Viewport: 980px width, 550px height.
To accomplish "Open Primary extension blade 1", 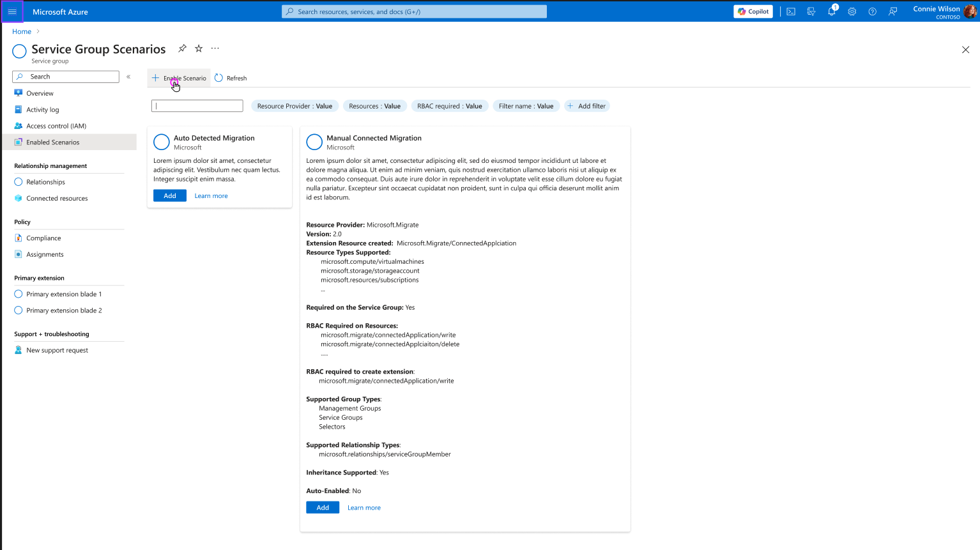I will pos(64,294).
